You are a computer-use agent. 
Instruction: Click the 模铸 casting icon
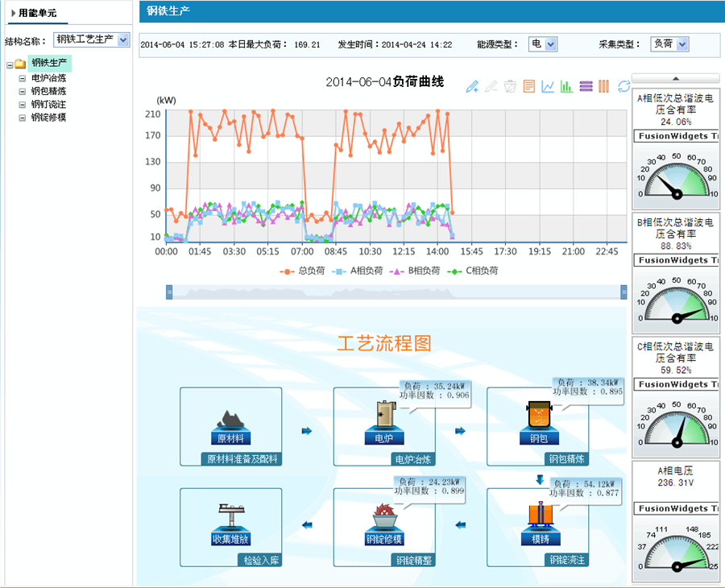541,515
